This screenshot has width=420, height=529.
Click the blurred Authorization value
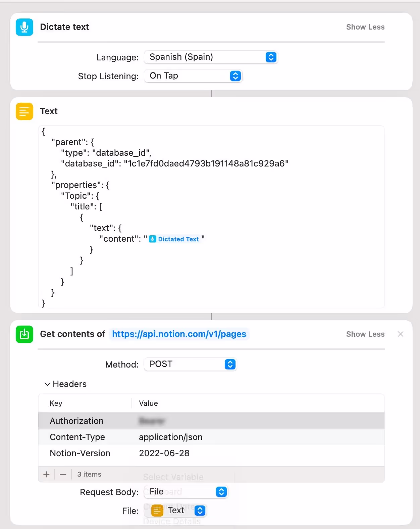152,421
